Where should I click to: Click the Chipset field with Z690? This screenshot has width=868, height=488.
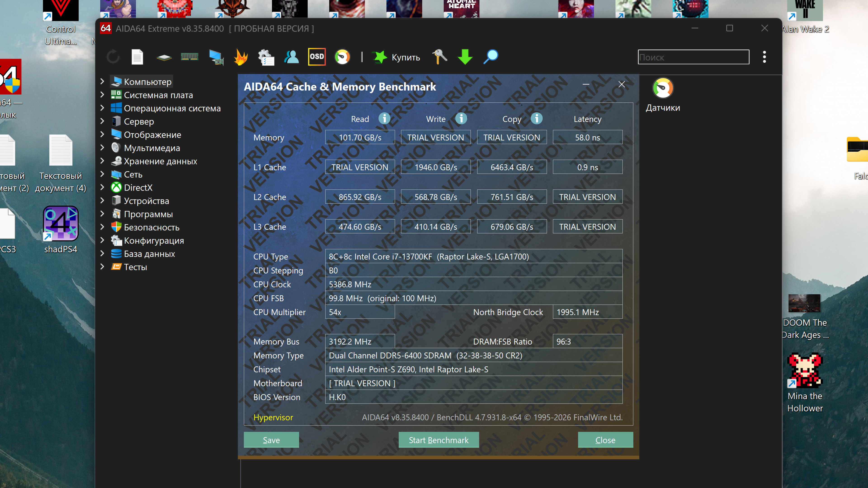(x=474, y=369)
